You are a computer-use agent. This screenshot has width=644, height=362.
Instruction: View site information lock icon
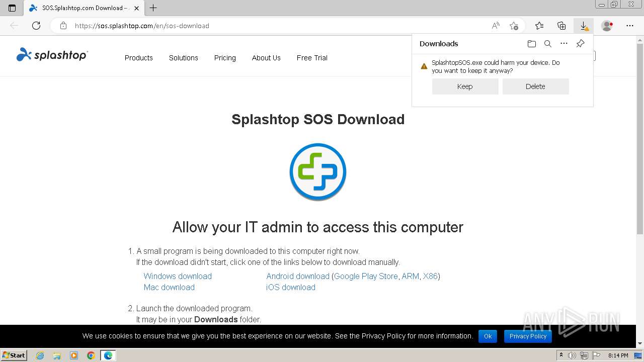[63, 26]
